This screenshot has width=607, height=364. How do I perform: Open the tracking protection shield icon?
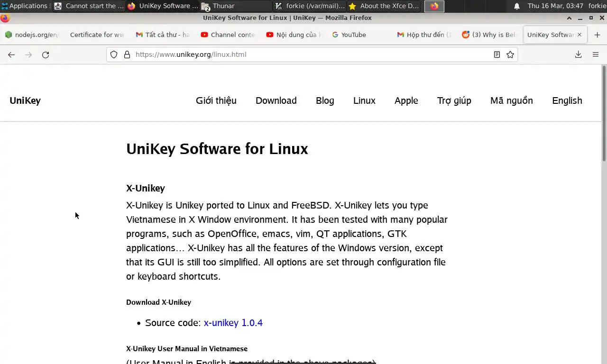pyautogui.click(x=114, y=55)
